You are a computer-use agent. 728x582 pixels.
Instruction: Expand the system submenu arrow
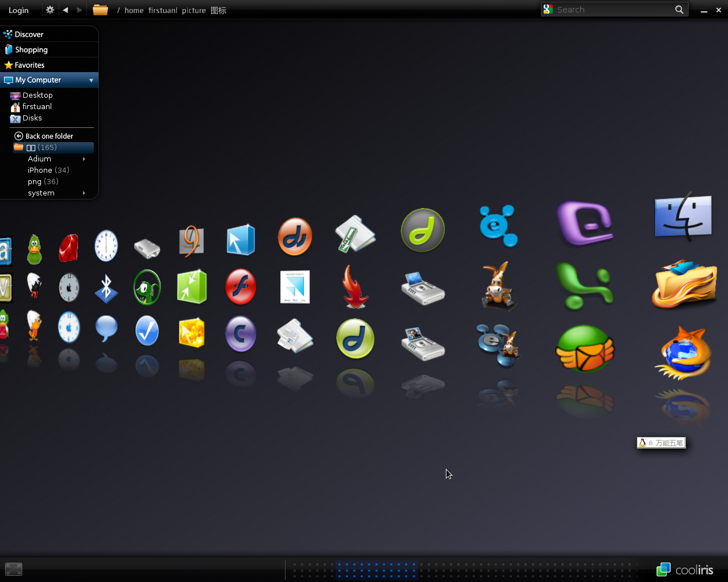tap(84, 193)
